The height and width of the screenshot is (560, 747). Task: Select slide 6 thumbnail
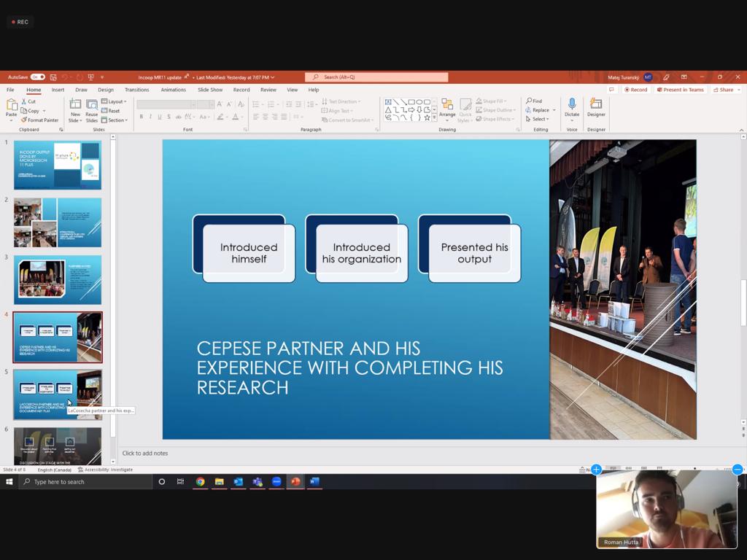point(58,446)
